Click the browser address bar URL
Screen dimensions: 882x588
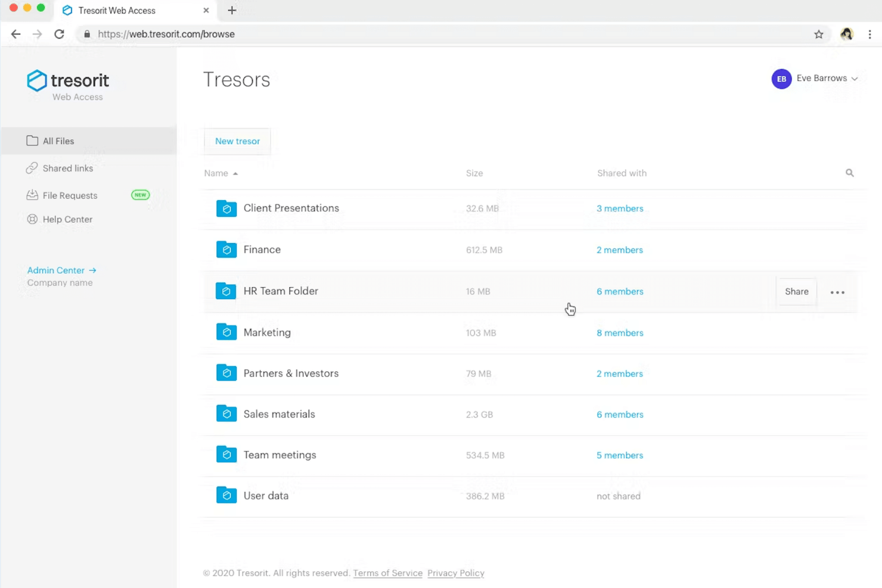click(x=166, y=35)
